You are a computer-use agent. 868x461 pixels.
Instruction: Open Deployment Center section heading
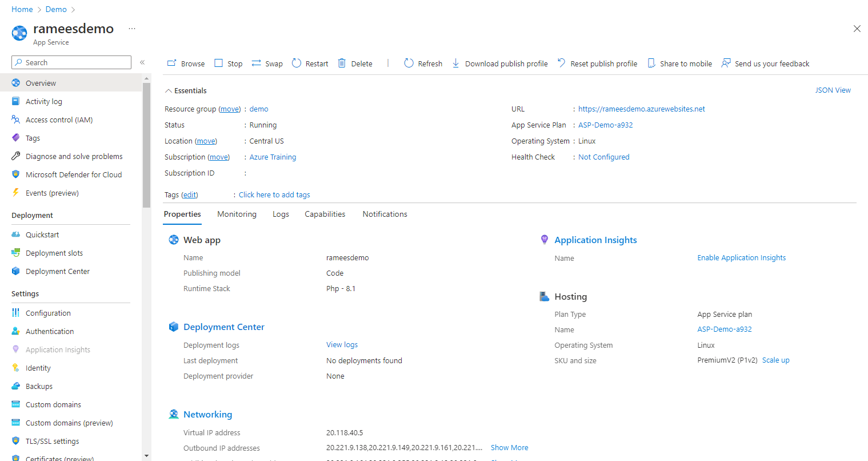[x=224, y=327]
